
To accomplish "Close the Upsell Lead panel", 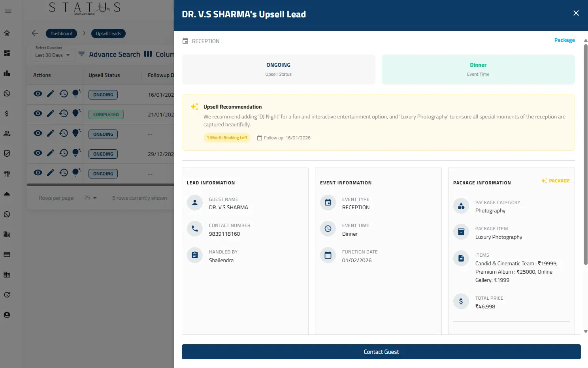I will 576,13.
